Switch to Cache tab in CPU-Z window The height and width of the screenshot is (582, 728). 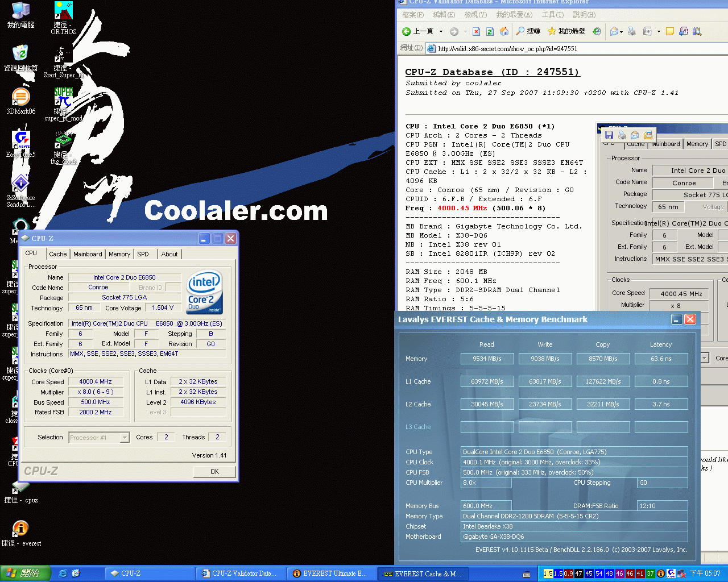tap(57, 254)
